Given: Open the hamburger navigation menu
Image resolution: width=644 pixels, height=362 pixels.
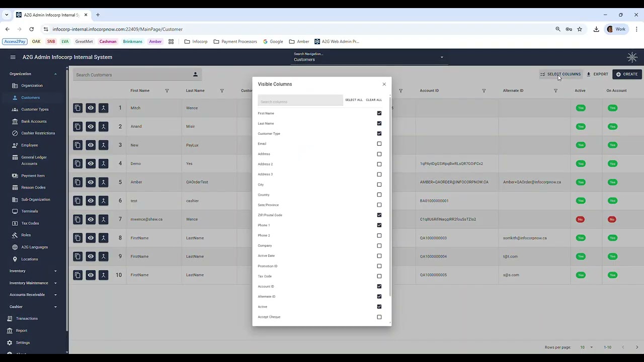Looking at the screenshot, I should tap(13, 57).
